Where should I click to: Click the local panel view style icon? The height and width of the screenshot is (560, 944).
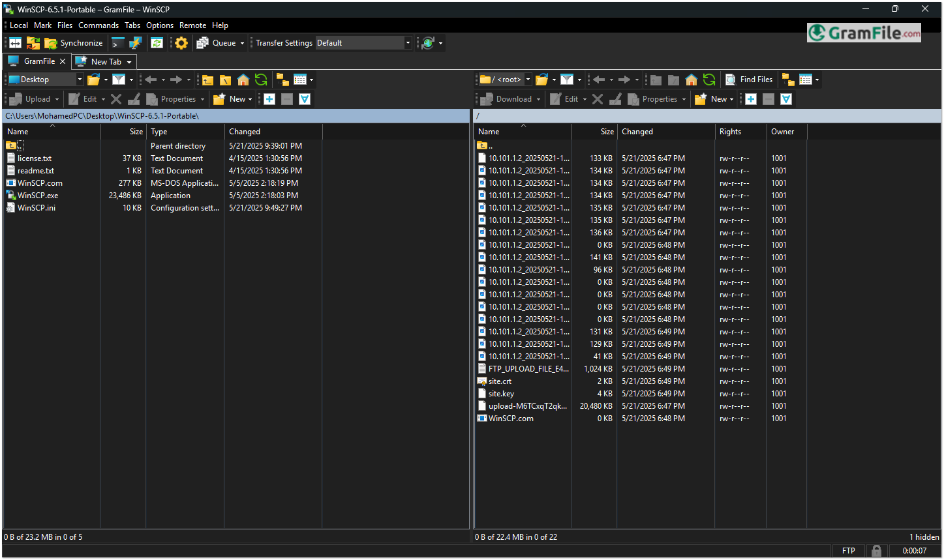point(300,80)
